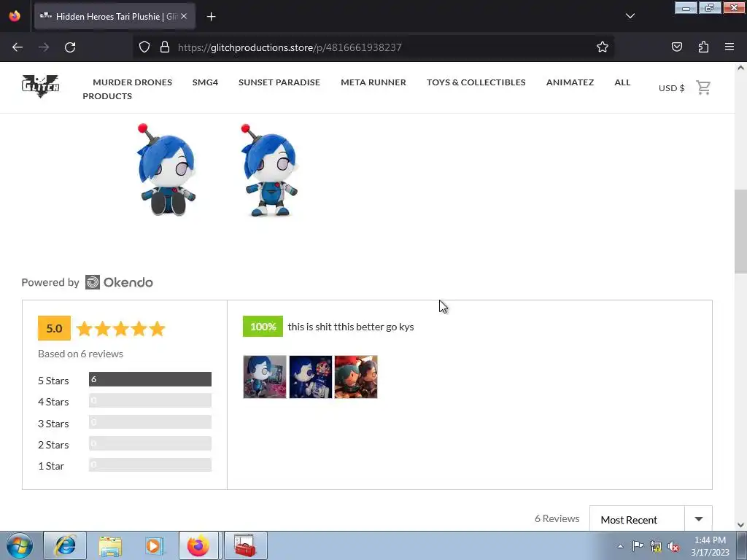View the standing Tari plushie image
Image resolution: width=747 pixels, height=560 pixels.
(270, 170)
